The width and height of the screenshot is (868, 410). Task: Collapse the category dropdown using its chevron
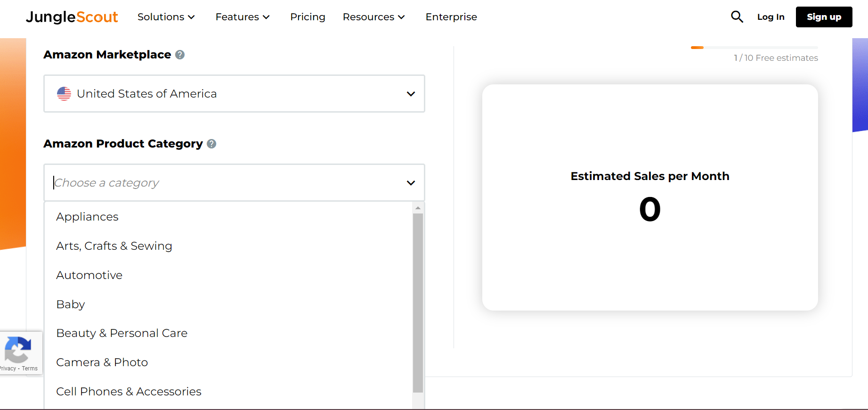(x=411, y=183)
